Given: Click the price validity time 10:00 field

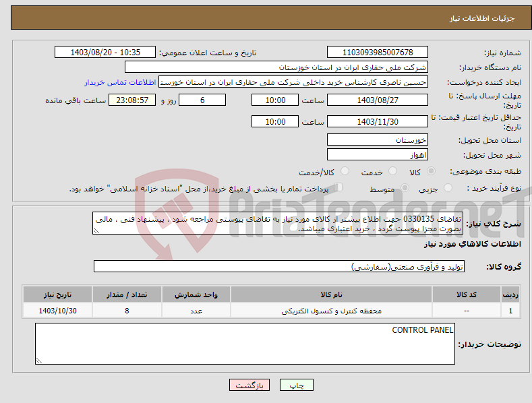Looking at the screenshot, I should (x=275, y=121).
